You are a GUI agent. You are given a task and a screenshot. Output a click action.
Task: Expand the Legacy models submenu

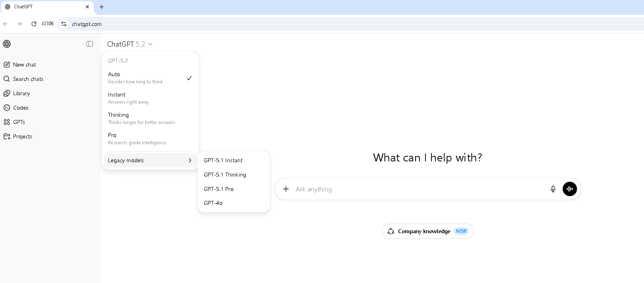coord(150,160)
